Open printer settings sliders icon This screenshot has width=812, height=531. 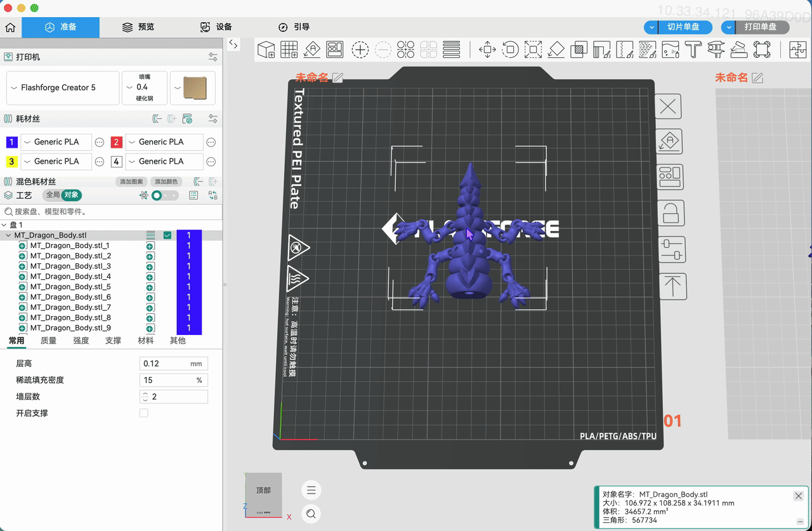coord(213,57)
